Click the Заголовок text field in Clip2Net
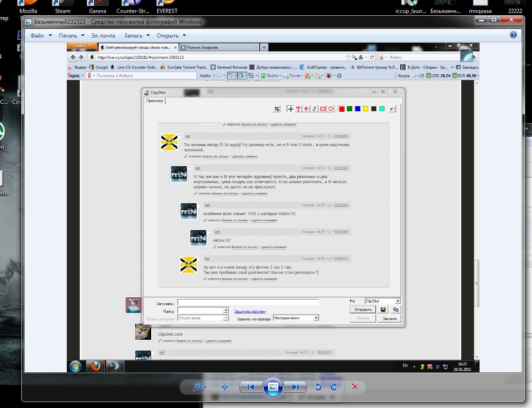 [x=248, y=302]
